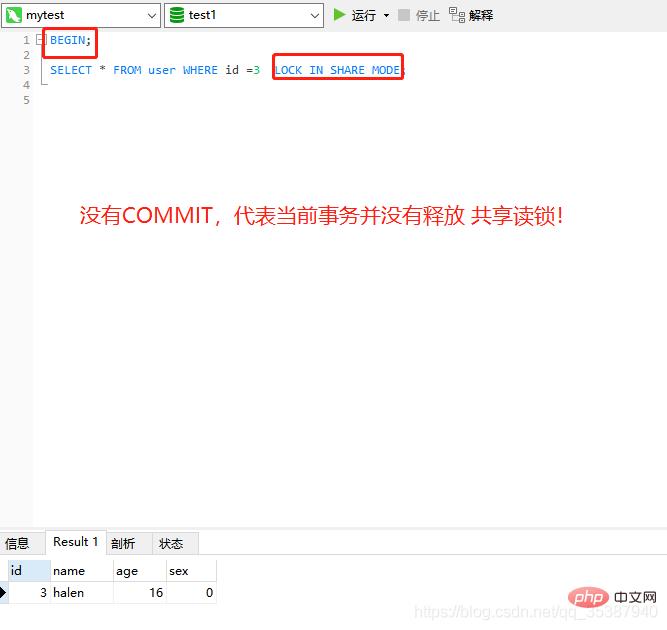Click the 解释 button label
The width and height of the screenshot is (667, 630).
point(481,16)
